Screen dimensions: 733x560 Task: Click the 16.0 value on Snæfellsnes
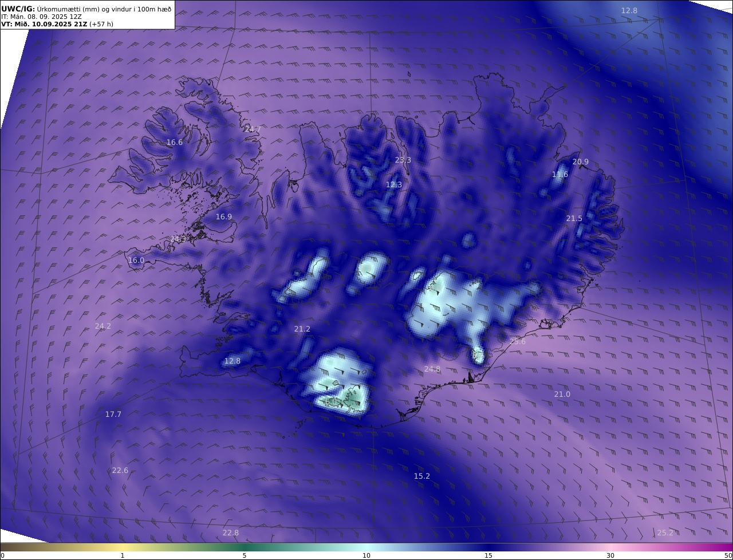[136, 261]
